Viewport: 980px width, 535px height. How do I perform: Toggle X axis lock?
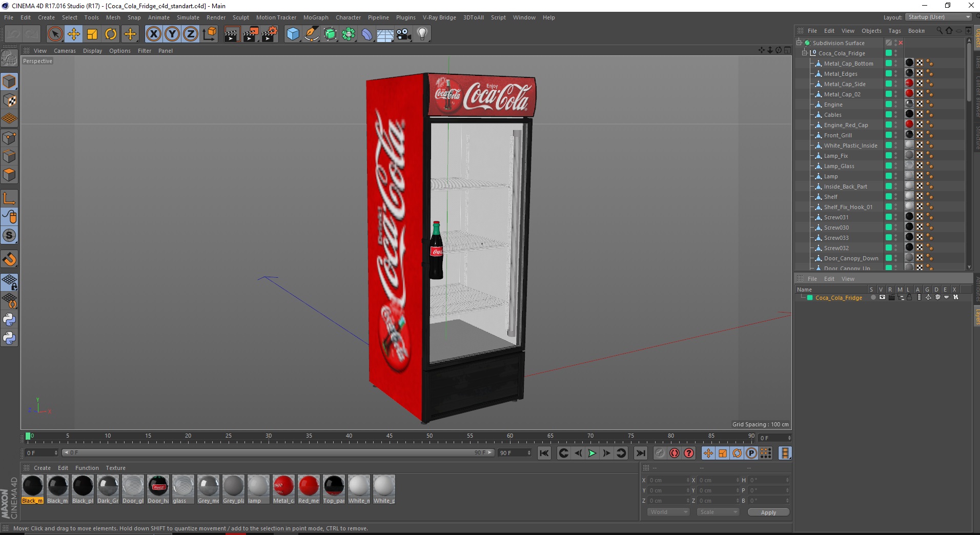click(x=153, y=34)
